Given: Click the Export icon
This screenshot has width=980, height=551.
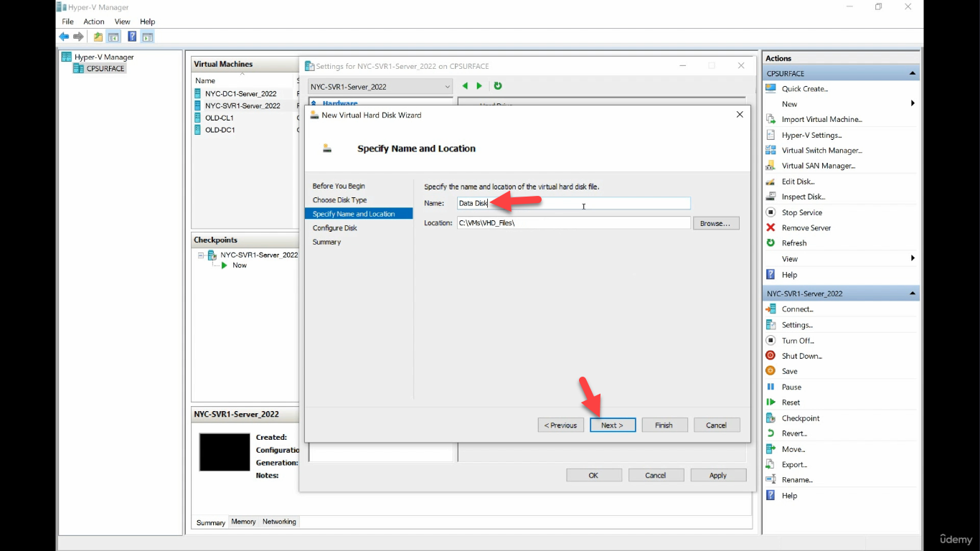Looking at the screenshot, I should 771,464.
